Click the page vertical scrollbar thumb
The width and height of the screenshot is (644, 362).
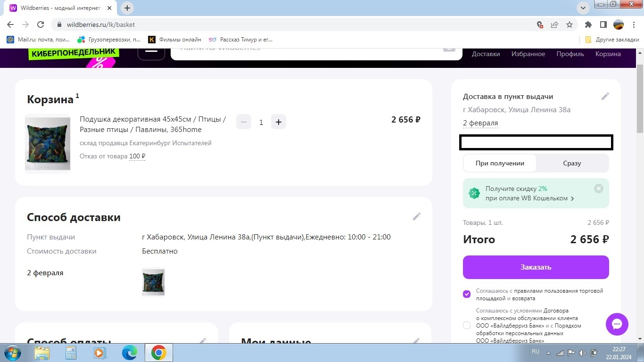[x=640, y=99]
